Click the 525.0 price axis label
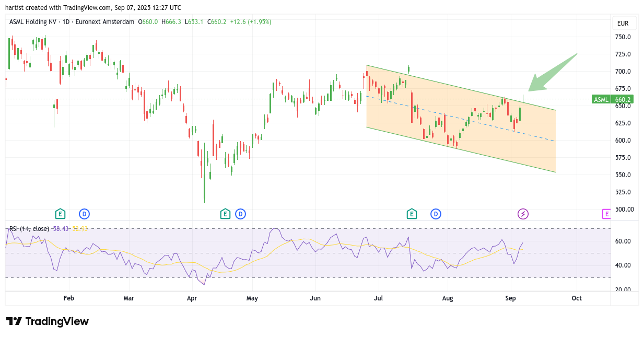Screen dimensions: 644x337 623,192
